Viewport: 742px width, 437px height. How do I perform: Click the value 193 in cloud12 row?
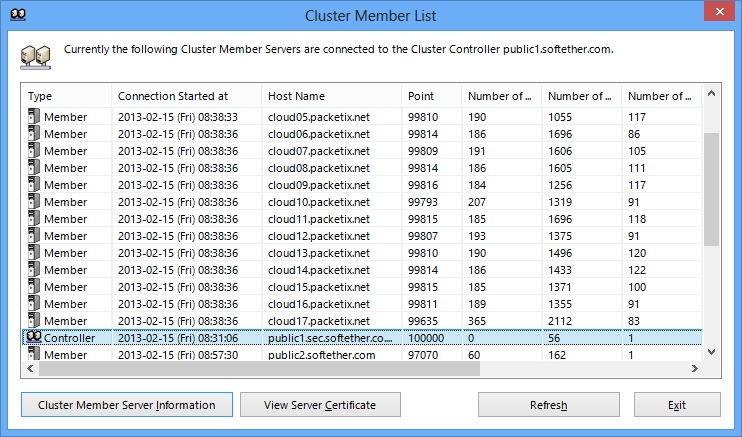coord(477,236)
